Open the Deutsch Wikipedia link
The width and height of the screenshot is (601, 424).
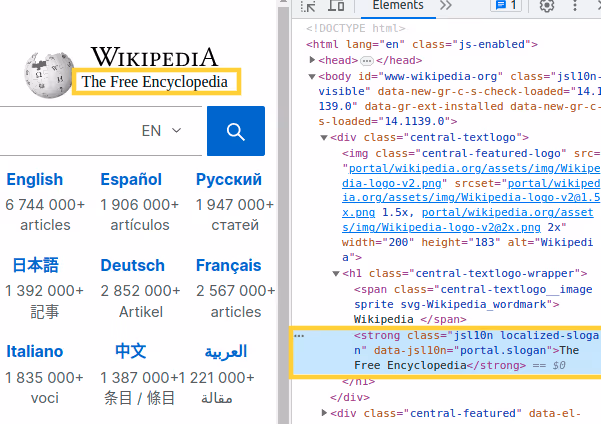pyautogui.click(x=133, y=265)
